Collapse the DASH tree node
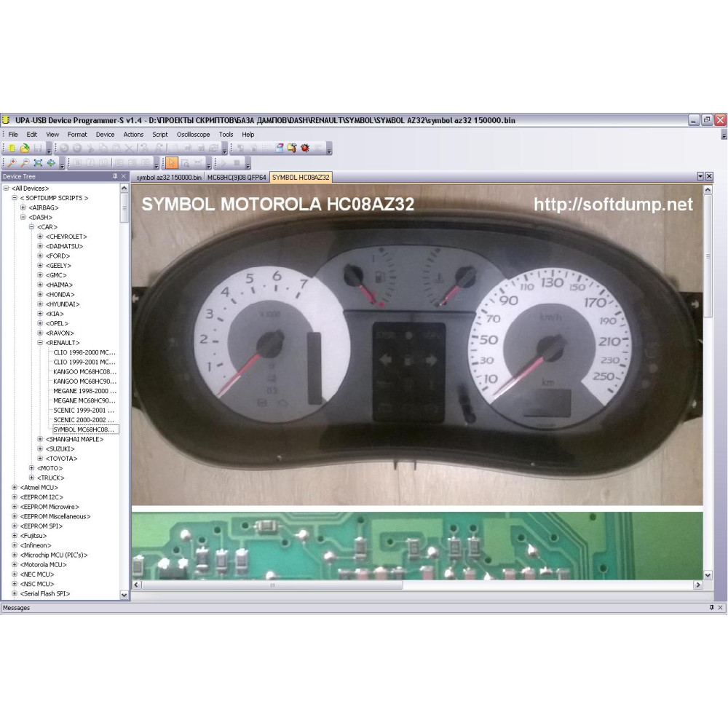 pyautogui.click(x=23, y=217)
